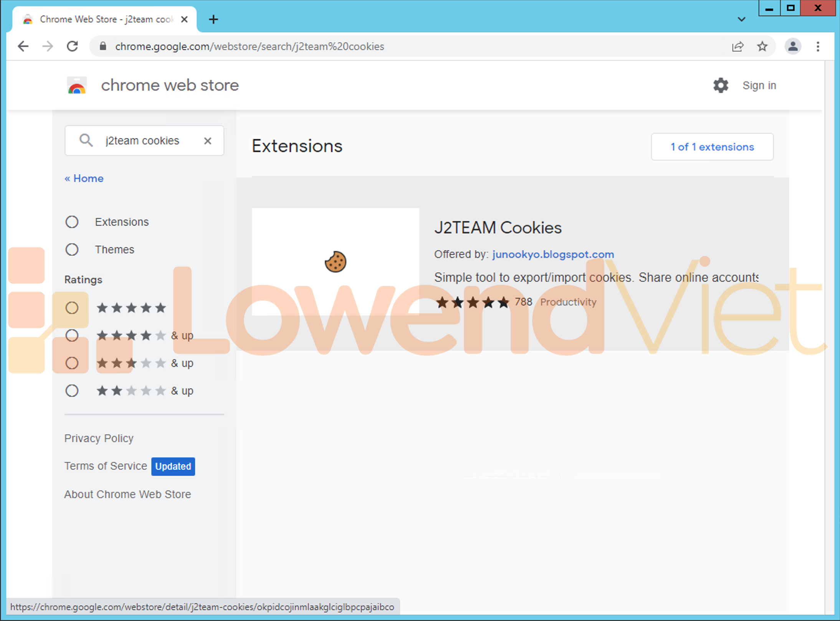Open the Chrome profile avatar
840x621 pixels.
click(x=793, y=46)
